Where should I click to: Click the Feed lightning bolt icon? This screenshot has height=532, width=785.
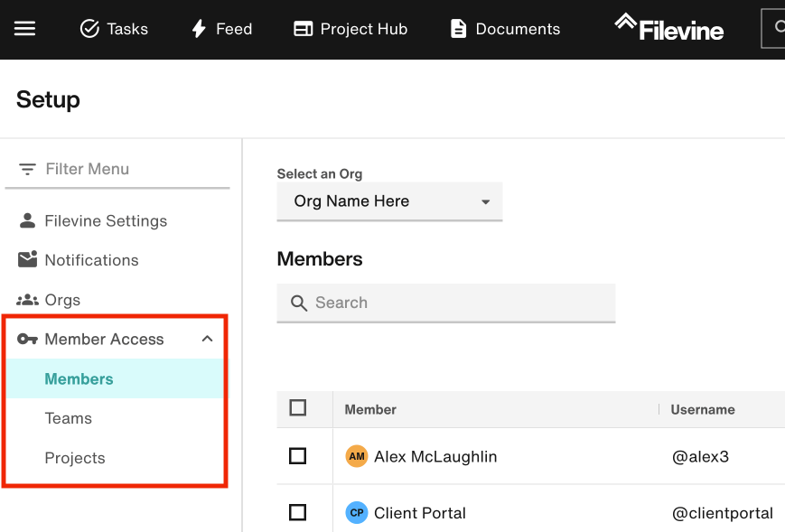point(199,29)
